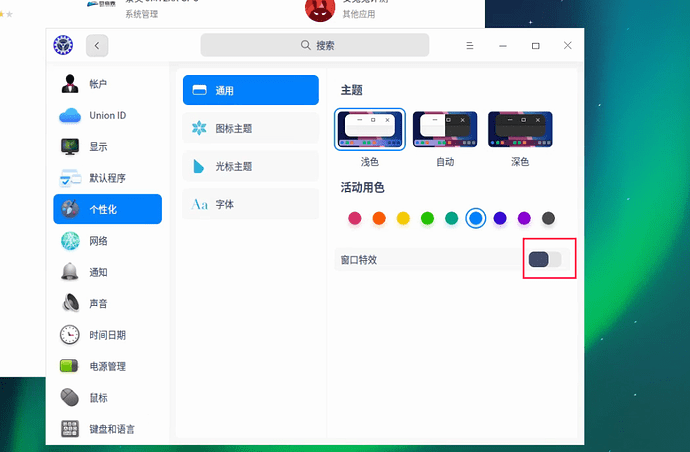Open 光标主题 section
This screenshot has height=452, width=690.
[251, 166]
